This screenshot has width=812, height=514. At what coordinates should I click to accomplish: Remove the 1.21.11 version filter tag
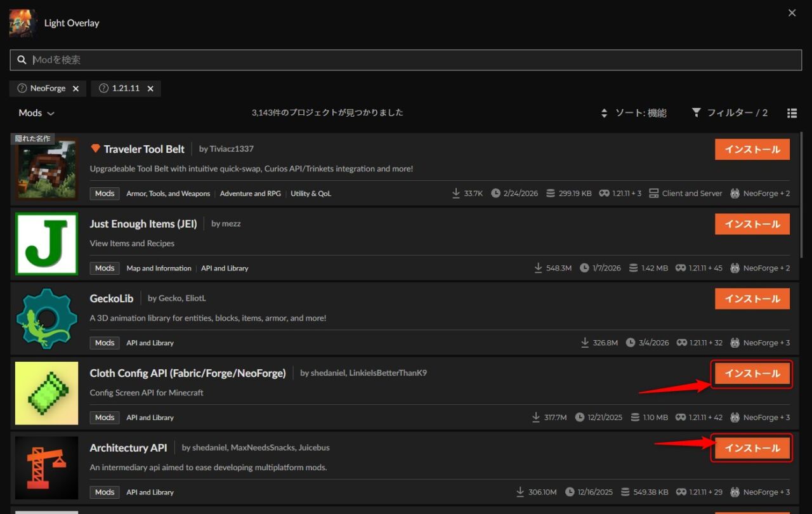click(150, 89)
